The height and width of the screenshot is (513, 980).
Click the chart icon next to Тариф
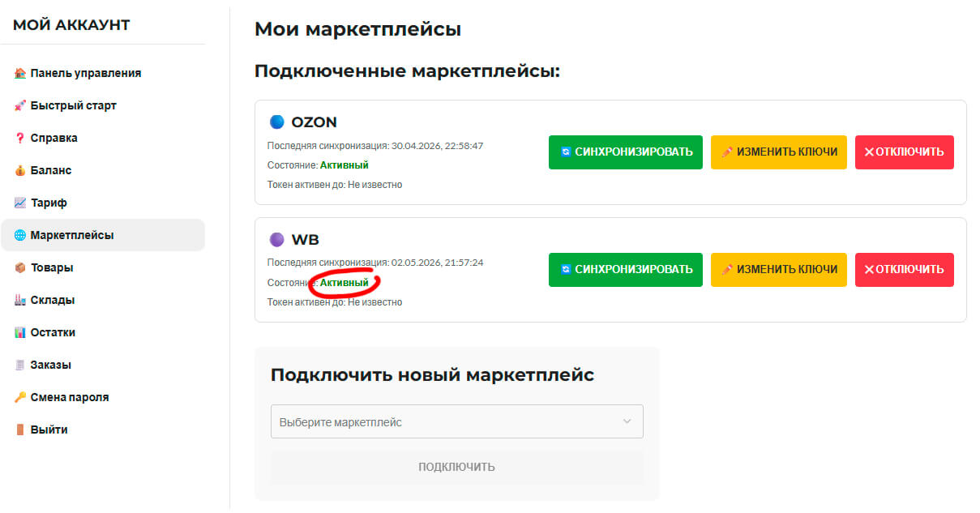click(x=20, y=203)
